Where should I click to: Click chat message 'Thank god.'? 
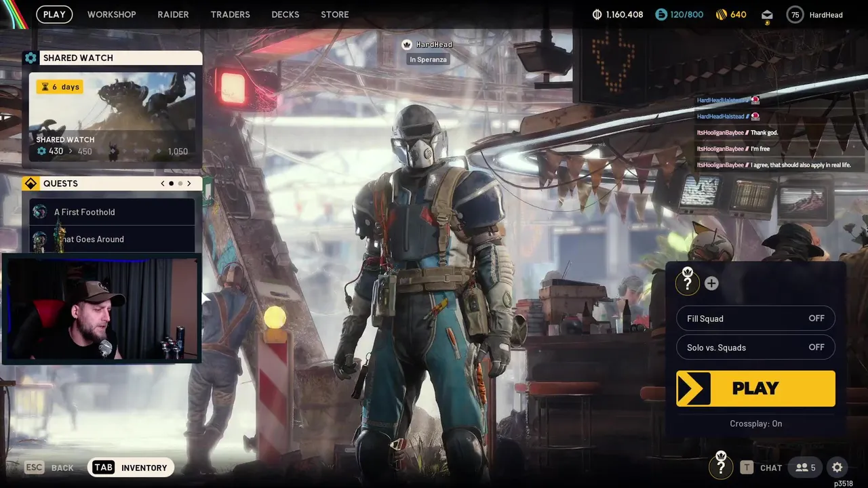pos(764,133)
